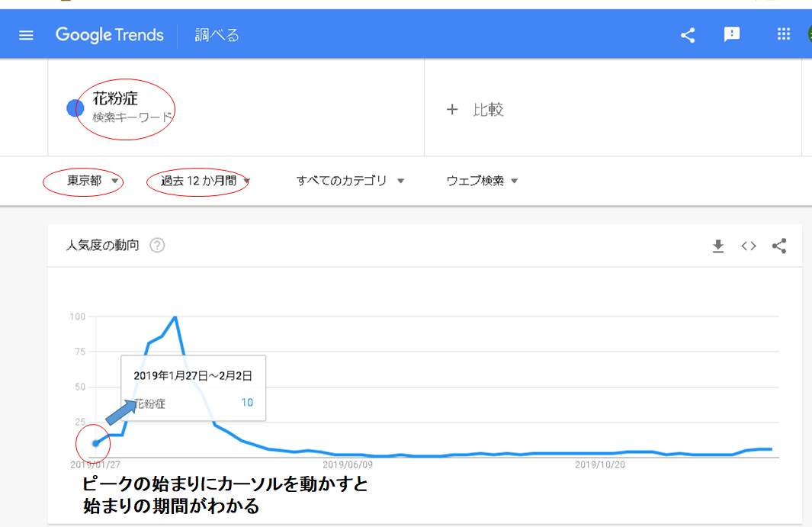Image resolution: width=812 pixels, height=527 pixels.
Task: Open the 調べる explore page
Action: pos(217,35)
